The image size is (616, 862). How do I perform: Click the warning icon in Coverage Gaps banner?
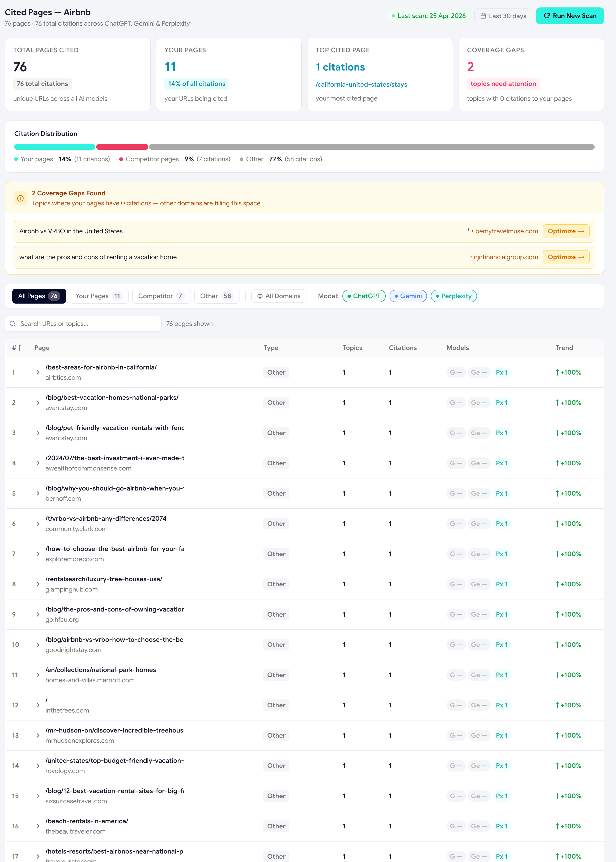21,198
